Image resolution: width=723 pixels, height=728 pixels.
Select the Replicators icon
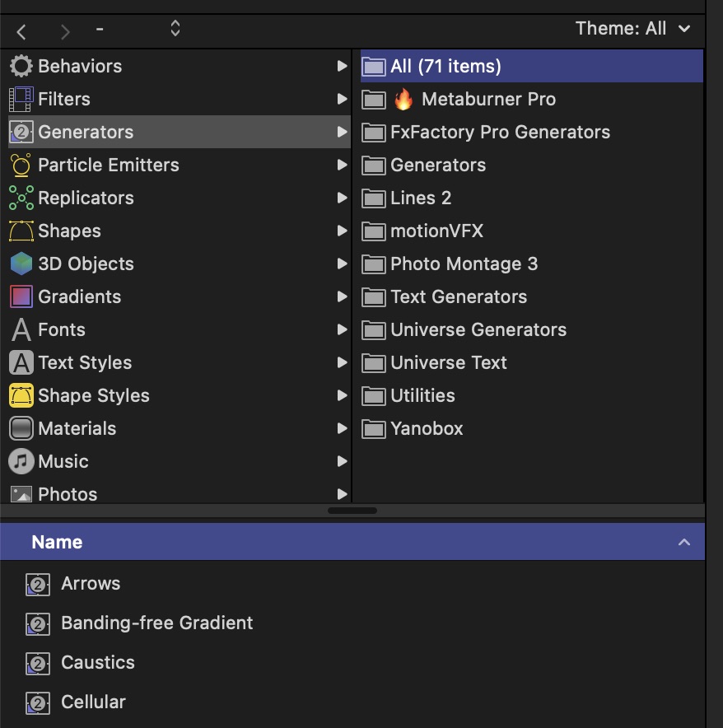[x=21, y=198]
